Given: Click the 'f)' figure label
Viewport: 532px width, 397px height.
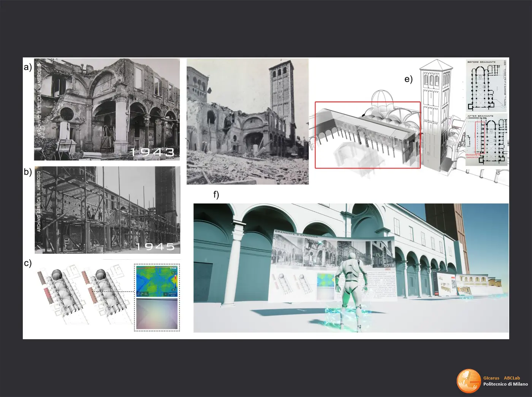Looking at the screenshot, I should point(216,195).
